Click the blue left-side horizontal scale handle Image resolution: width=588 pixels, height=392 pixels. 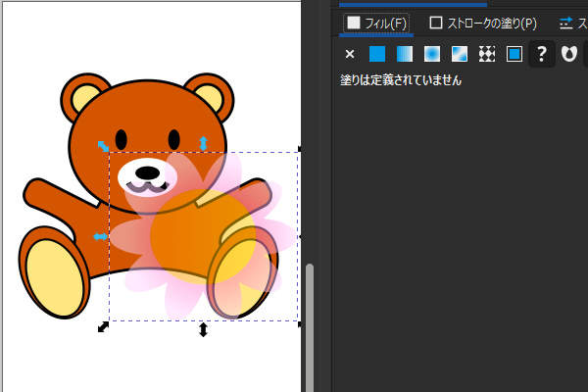pos(100,236)
